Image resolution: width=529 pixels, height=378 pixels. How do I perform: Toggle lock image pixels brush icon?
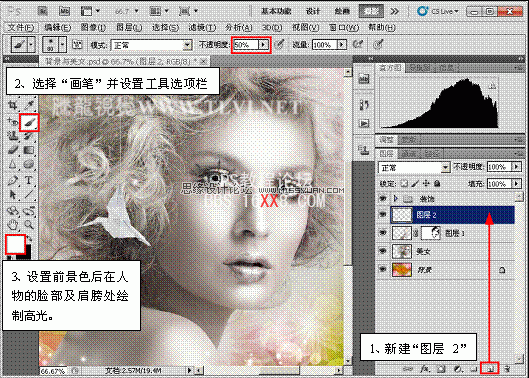click(x=415, y=184)
